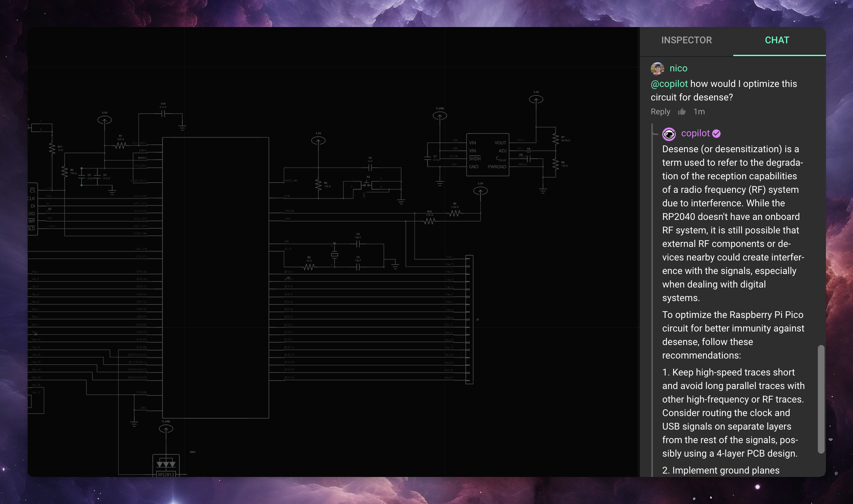This screenshot has width=853, height=504.
Task: Switch to the Inspector tab
Action: click(686, 40)
